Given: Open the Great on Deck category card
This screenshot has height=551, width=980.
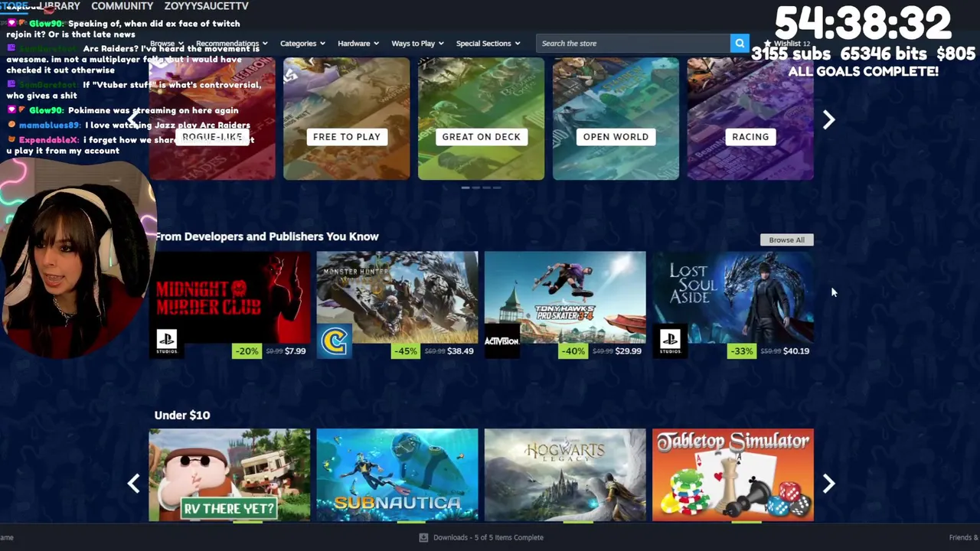Looking at the screenshot, I should click(x=481, y=119).
